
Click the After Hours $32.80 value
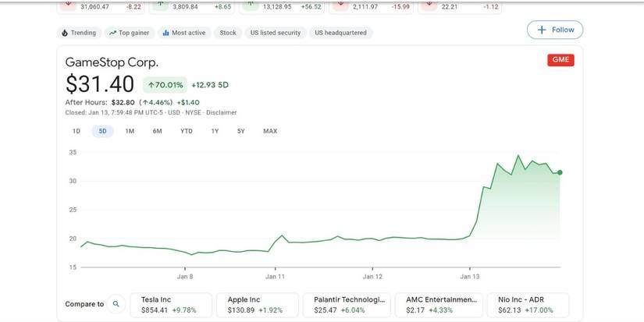(x=123, y=103)
